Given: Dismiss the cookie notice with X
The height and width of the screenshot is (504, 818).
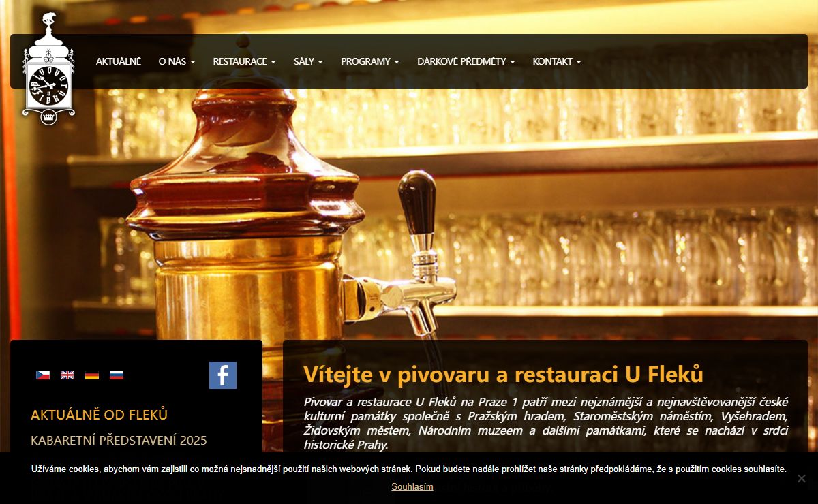Looking at the screenshot, I should pos(802,478).
